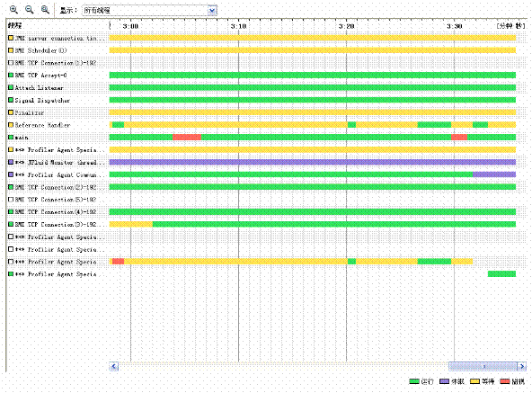Click the empty state icon of RMI TCP Connection(1)
The height and width of the screenshot is (393, 532).
click(x=11, y=62)
